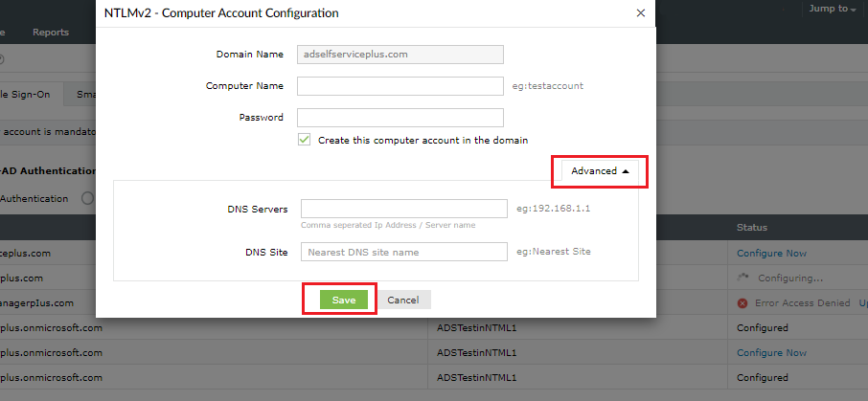
Task: Open the Reports menu tab
Action: point(51,33)
